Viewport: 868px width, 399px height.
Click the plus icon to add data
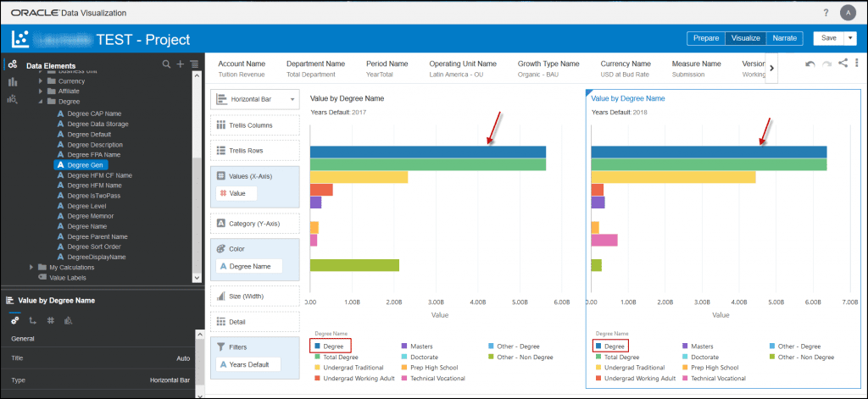(180, 64)
